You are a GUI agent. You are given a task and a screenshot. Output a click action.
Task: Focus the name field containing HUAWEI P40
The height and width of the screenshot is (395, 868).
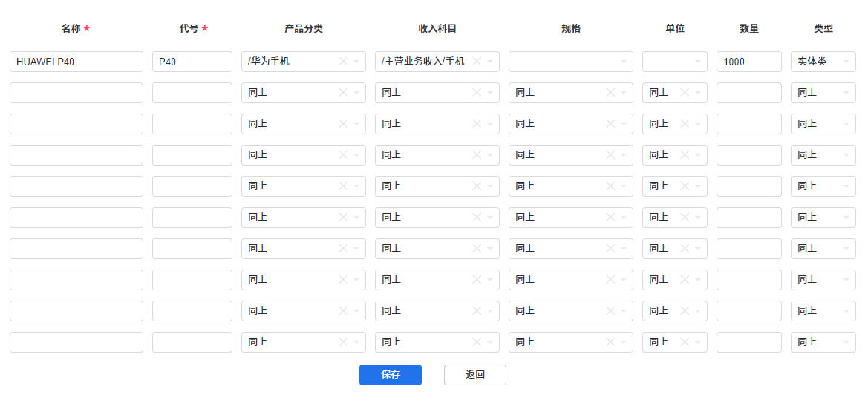[x=76, y=62]
